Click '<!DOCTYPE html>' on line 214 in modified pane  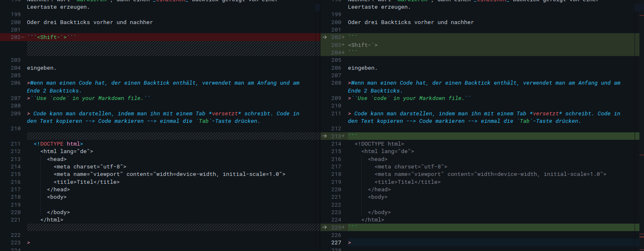379,144
